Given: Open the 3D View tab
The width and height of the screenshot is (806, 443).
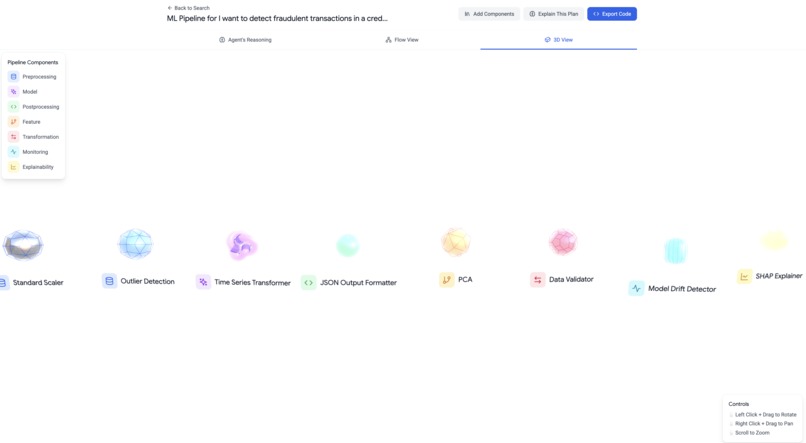Looking at the screenshot, I should [558, 40].
